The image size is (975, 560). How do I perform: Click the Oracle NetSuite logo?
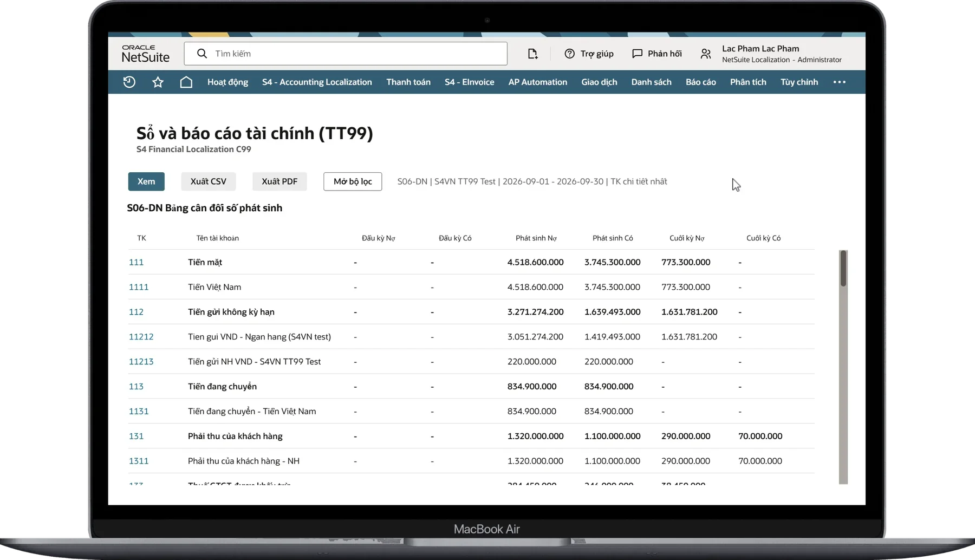(x=145, y=54)
